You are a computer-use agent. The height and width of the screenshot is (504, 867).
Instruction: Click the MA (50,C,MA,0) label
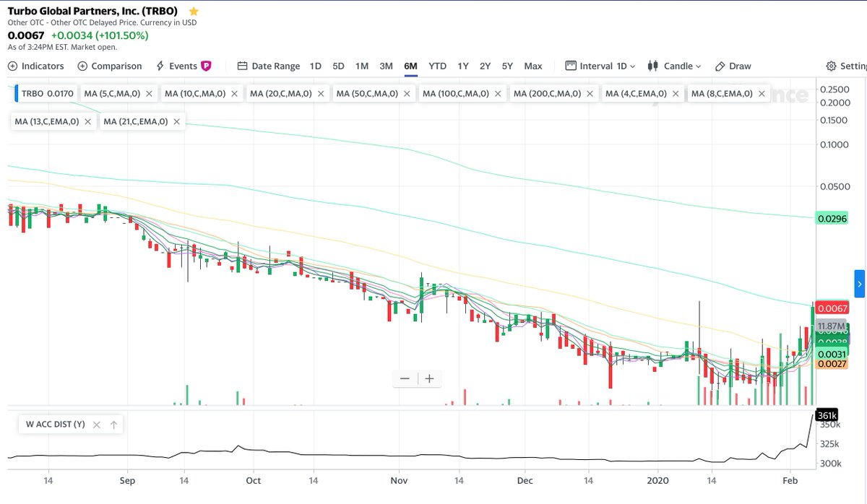[x=366, y=94]
